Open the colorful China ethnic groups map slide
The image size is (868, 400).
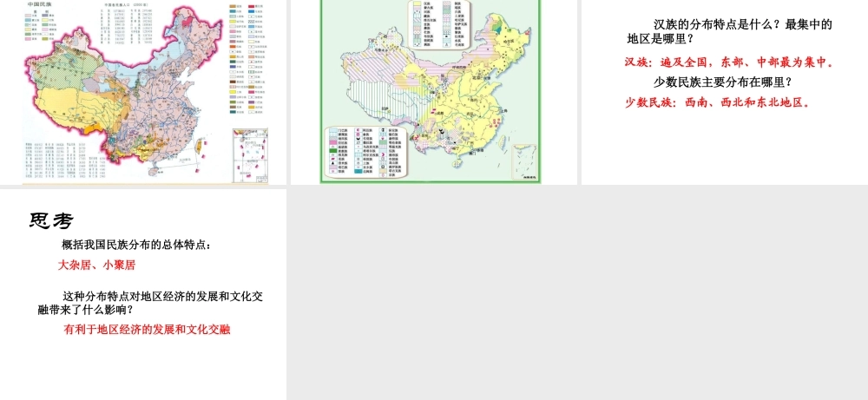click(x=143, y=92)
